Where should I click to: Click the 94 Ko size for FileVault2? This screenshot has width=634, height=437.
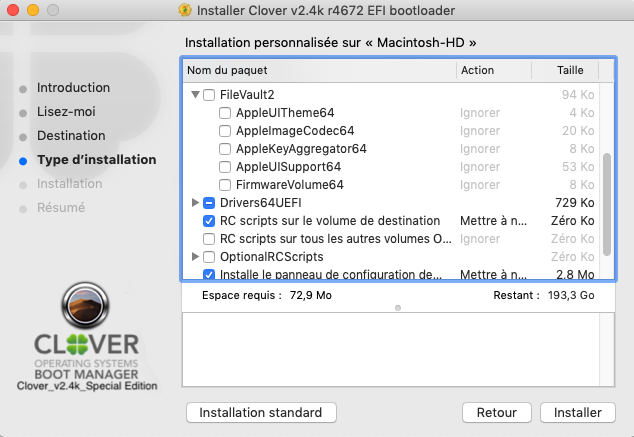pos(578,95)
